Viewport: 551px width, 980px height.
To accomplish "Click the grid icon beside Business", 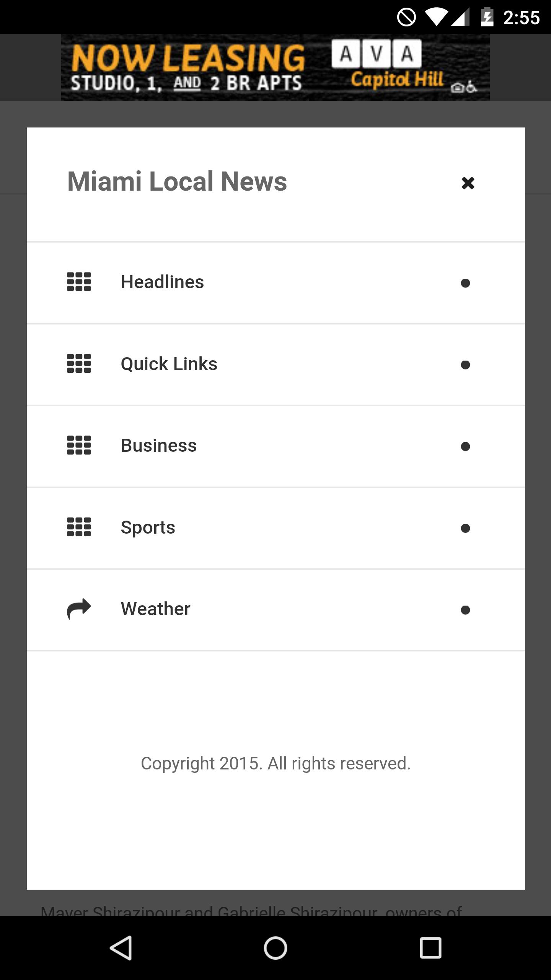I will pyautogui.click(x=79, y=445).
